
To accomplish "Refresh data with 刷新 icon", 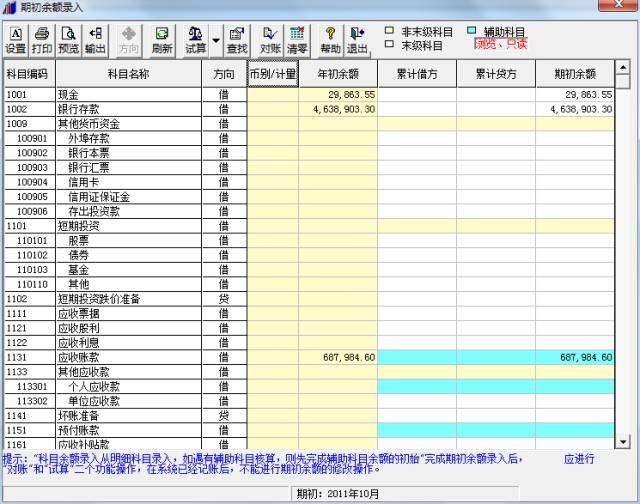I will [x=162, y=40].
